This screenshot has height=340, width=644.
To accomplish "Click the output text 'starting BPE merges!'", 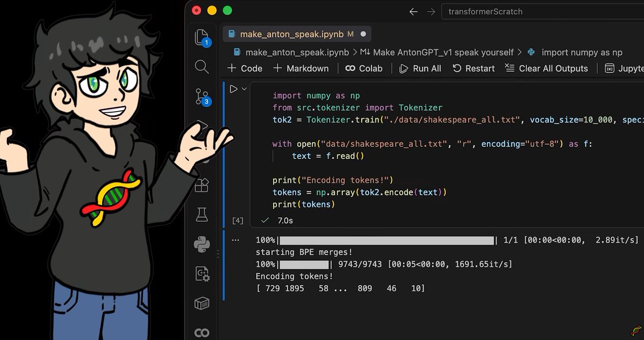I will (x=304, y=252).
